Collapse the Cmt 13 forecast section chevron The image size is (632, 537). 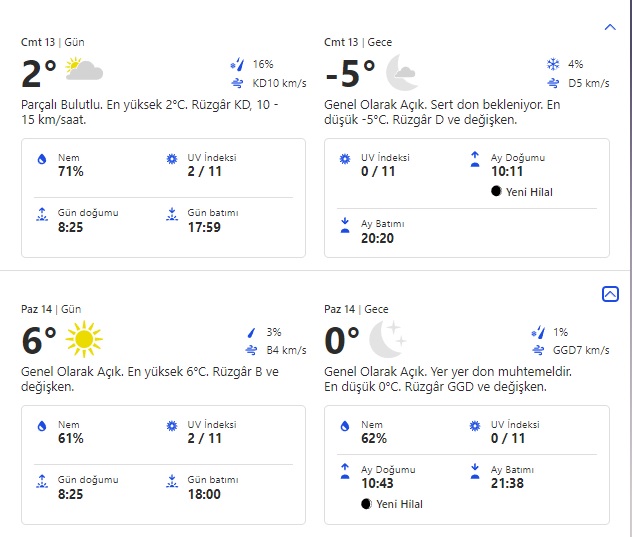point(610,28)
